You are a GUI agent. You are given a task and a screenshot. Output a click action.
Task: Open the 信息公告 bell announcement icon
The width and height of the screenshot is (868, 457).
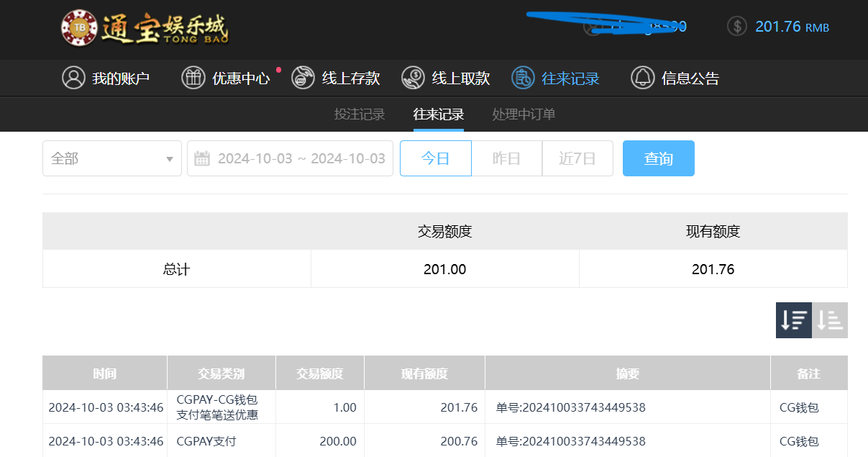[642, 78]
